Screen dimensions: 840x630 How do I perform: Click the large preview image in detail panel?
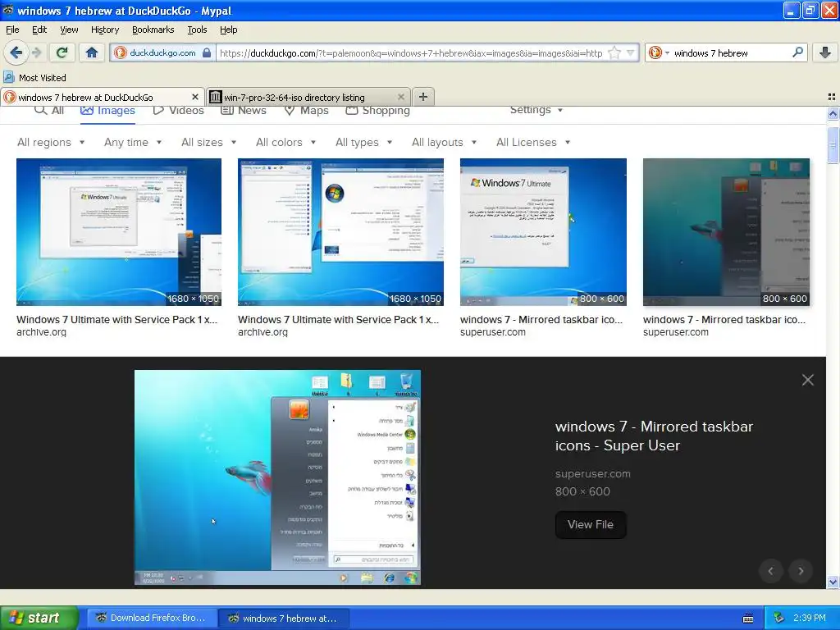[277, 477]
